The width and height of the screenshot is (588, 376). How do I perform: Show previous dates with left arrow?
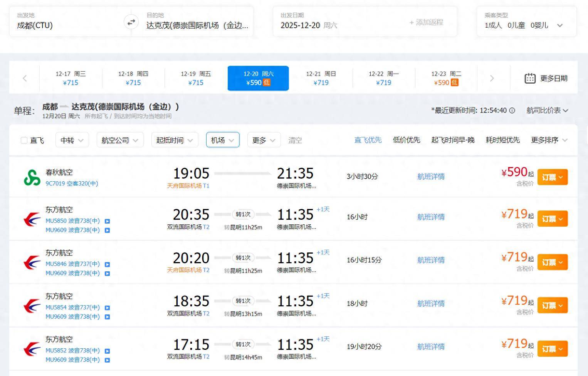(25, 79)
